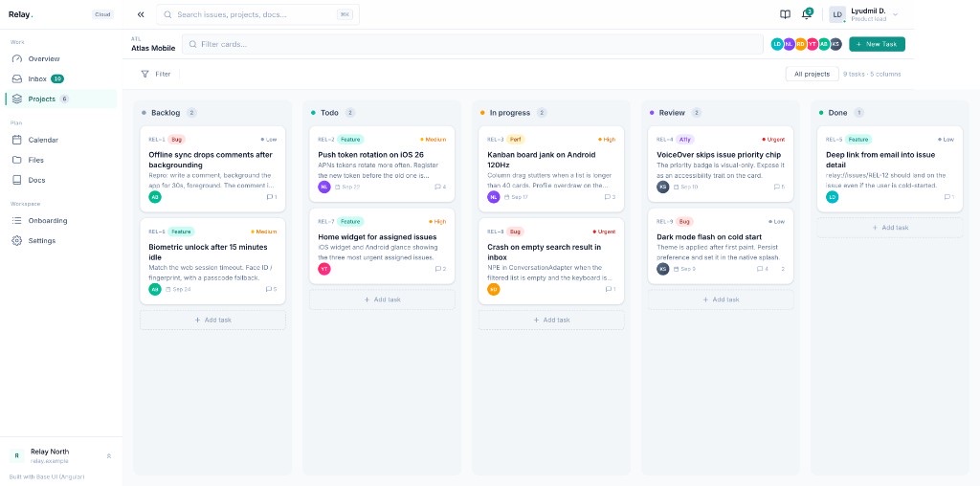Image resolution: width=980 pixels, height=486 pixels.
Task: Click the LD avatar in the team members row
Action: pos(777,44)
